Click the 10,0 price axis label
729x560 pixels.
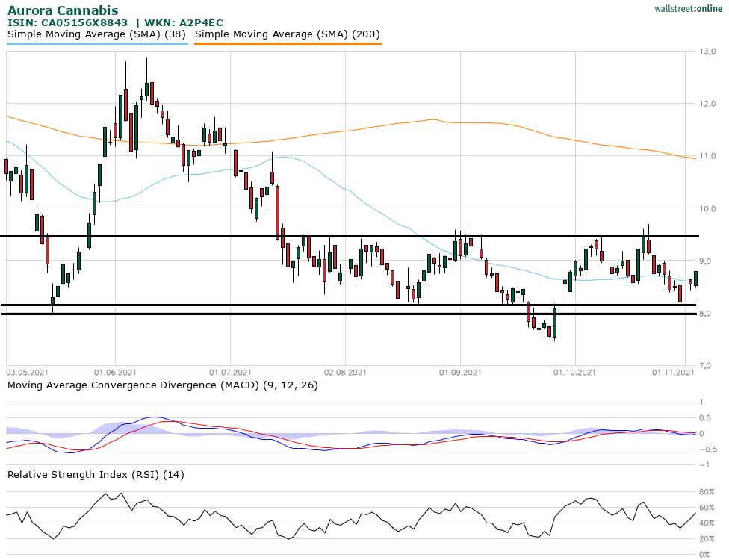(707, 208)
